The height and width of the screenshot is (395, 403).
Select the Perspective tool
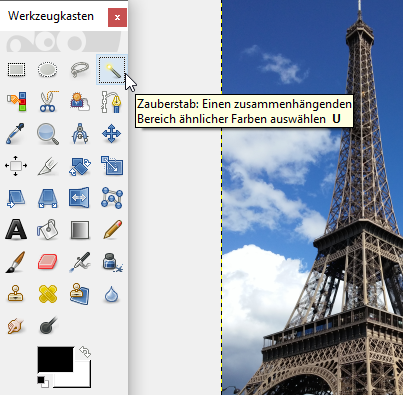point(48,198)
